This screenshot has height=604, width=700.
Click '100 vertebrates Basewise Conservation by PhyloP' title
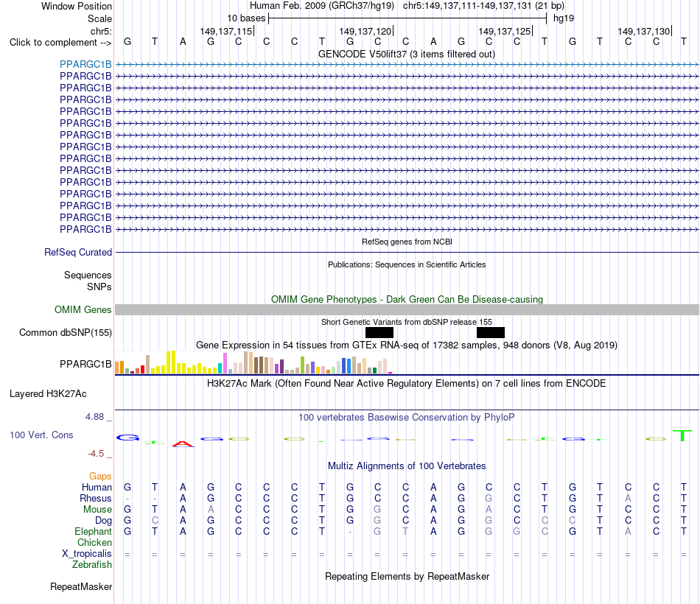(x=407, y=418)
